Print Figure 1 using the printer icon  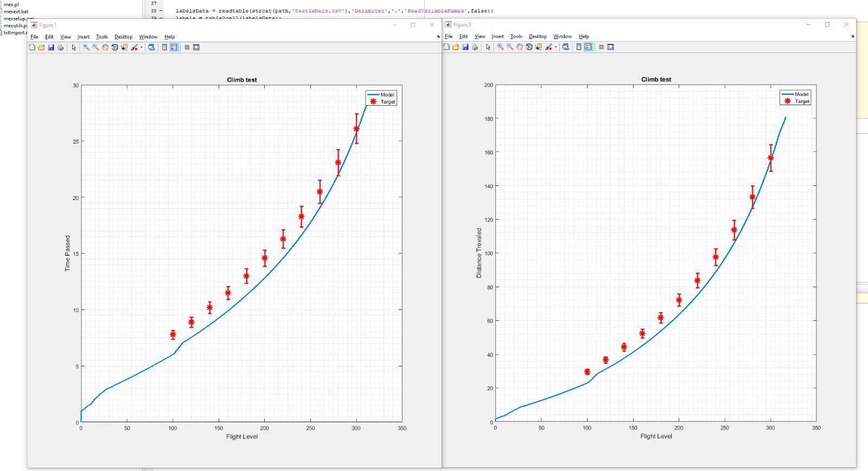point(60,47)
